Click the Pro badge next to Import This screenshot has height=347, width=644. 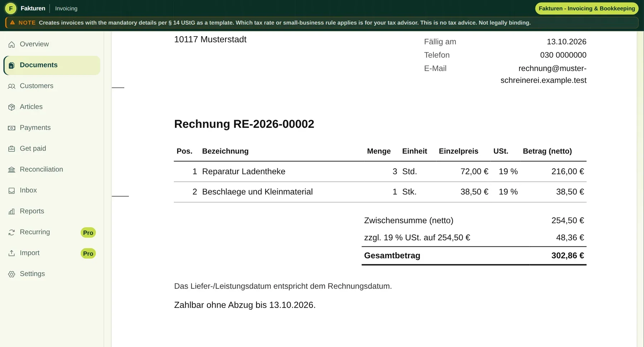pos(88,254)
